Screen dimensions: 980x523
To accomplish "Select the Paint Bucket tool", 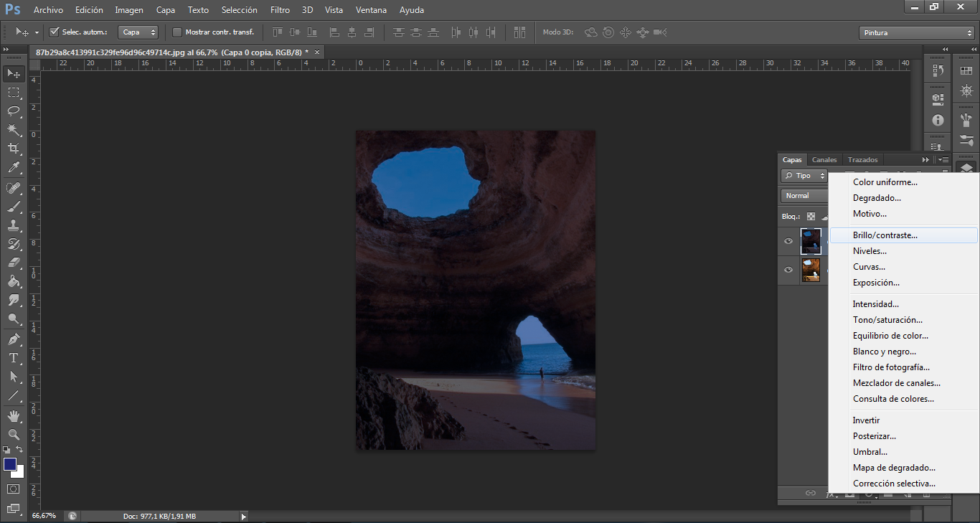I will click(x=14, y=281).
